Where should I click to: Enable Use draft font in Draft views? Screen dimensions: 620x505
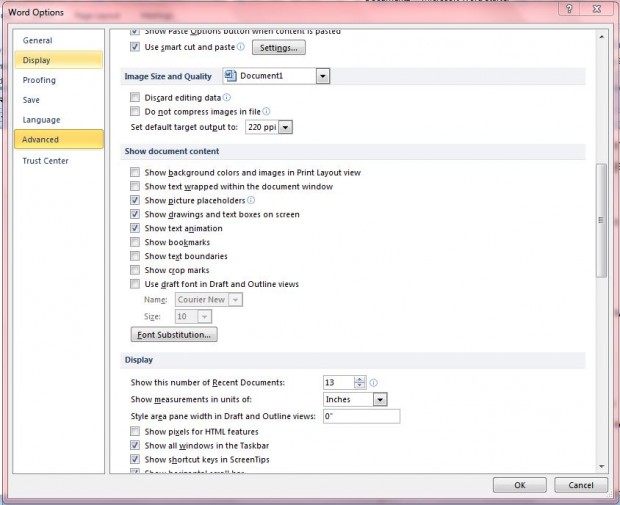click(x=135, y=284)
